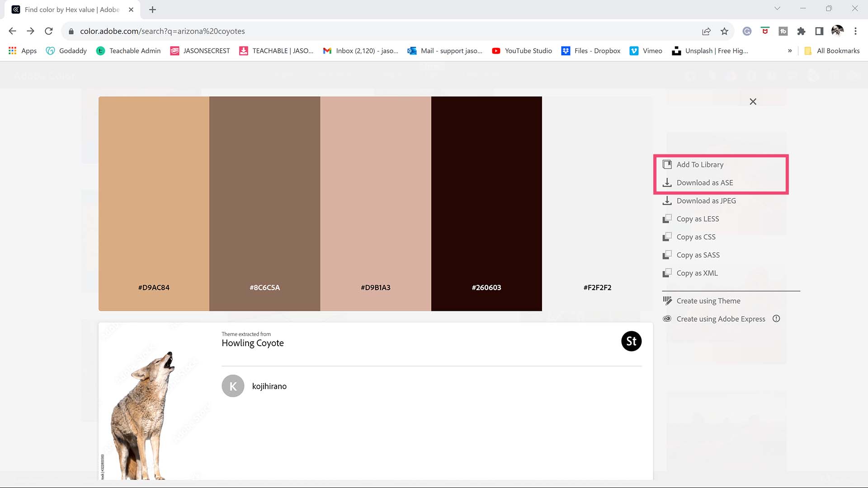The image size is (868, 488).
Task: Select Add To Library menu entry
Action: (700, 164)
